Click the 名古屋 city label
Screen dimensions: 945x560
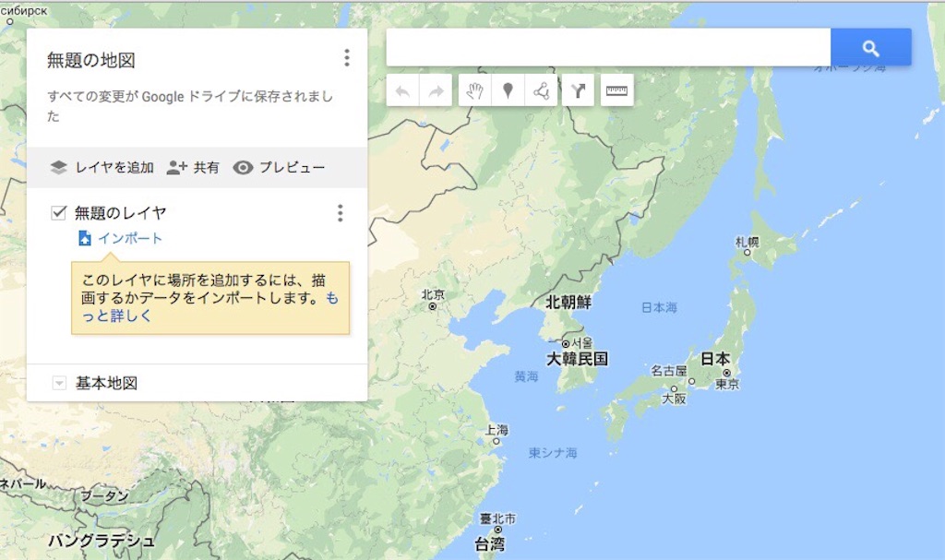669,370
